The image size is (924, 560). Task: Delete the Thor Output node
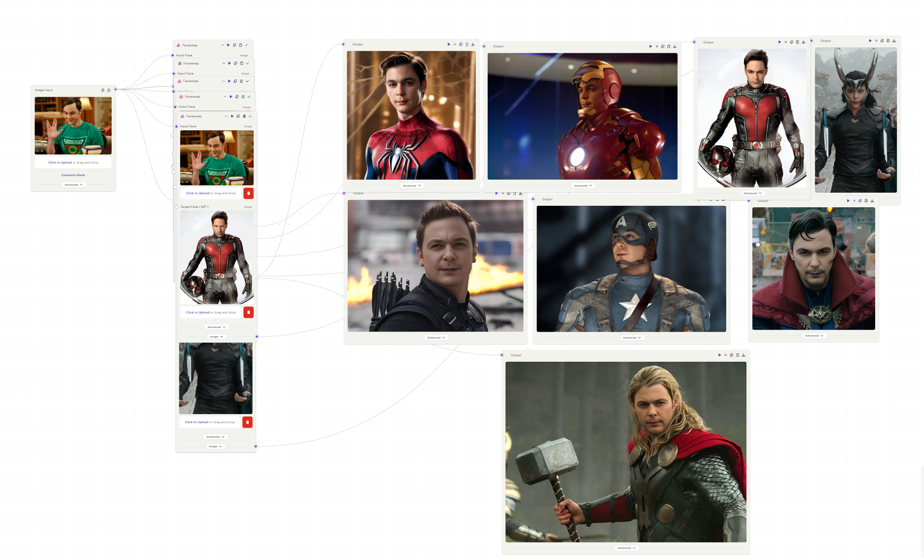point(738,355)
